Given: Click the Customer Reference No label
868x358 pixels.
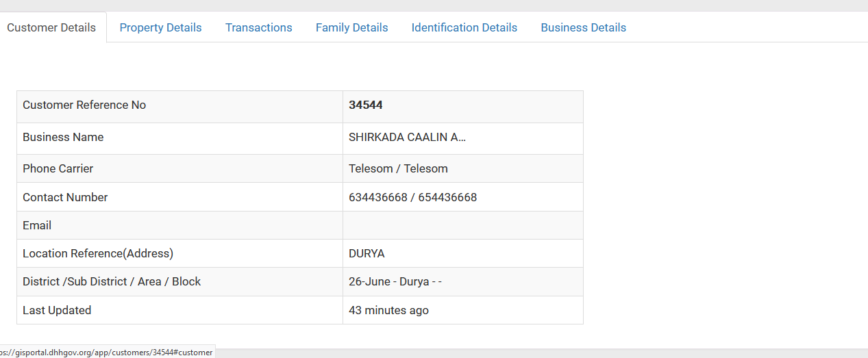Looking at the screenshot, I should [x=84, y=105].
